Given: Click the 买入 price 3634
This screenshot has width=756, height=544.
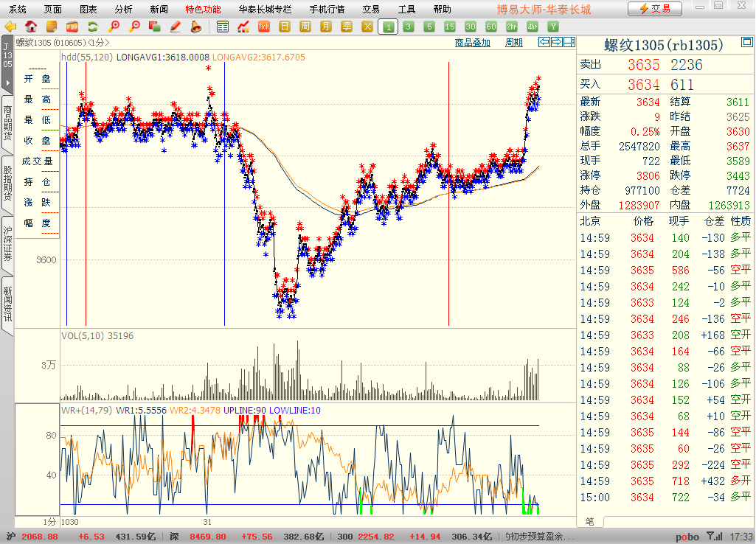Looking at the screenshot, I should point(644,85).
